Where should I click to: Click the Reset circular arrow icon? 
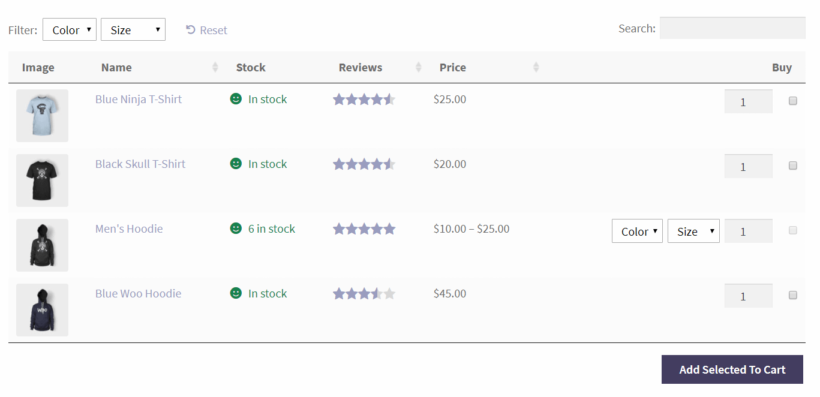tap(191, 30)
